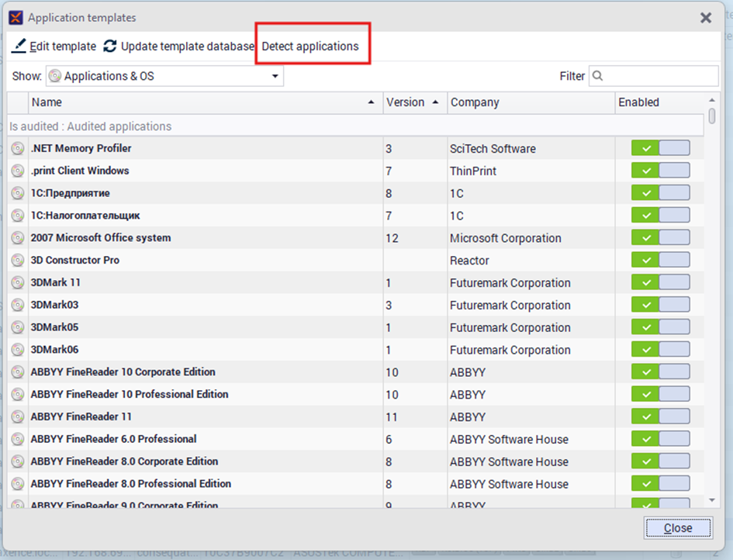Image resolution: width=733 pixels, height=560 pixels.
Task: Click the app logo in the title bar
Action: coord(16,17)
